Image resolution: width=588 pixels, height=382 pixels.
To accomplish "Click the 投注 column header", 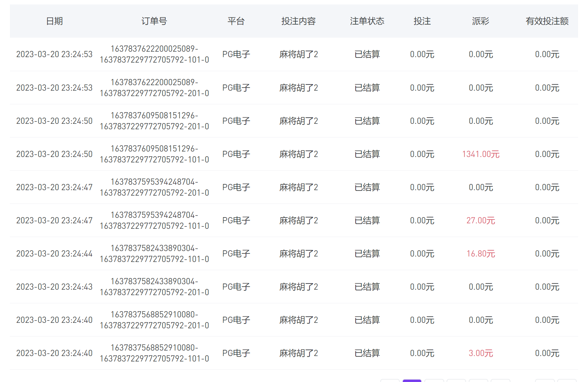I will [422, 21].
